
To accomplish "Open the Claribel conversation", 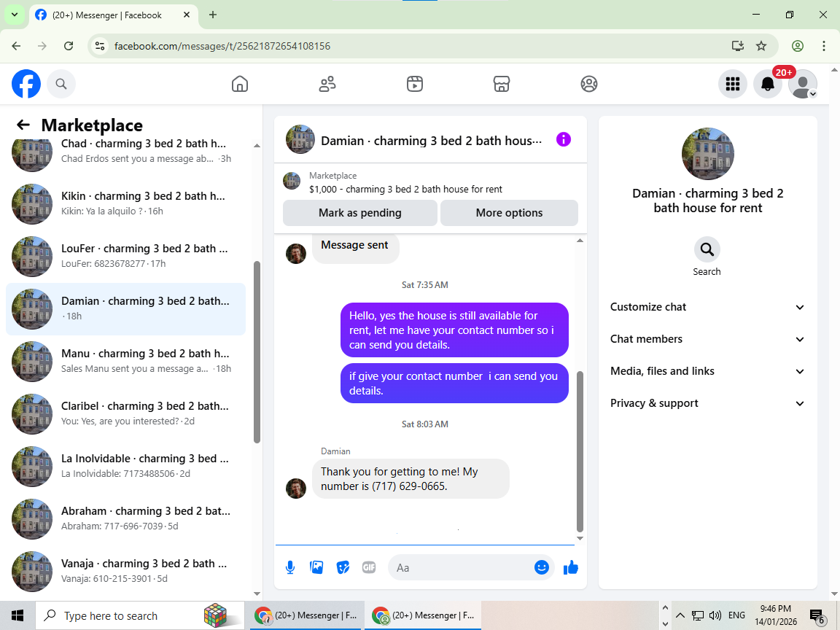I will [x=125, y=414].
